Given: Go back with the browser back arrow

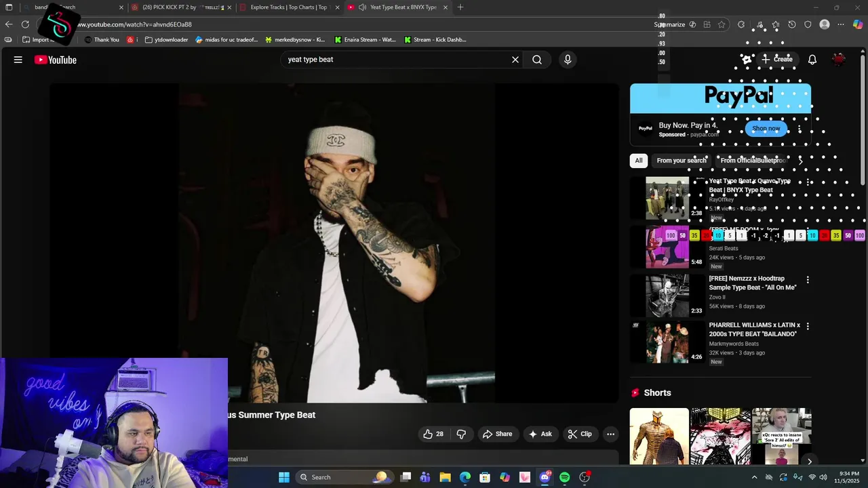Looking at the screenshot, I should pyautogui.click(x=9, y=24).
